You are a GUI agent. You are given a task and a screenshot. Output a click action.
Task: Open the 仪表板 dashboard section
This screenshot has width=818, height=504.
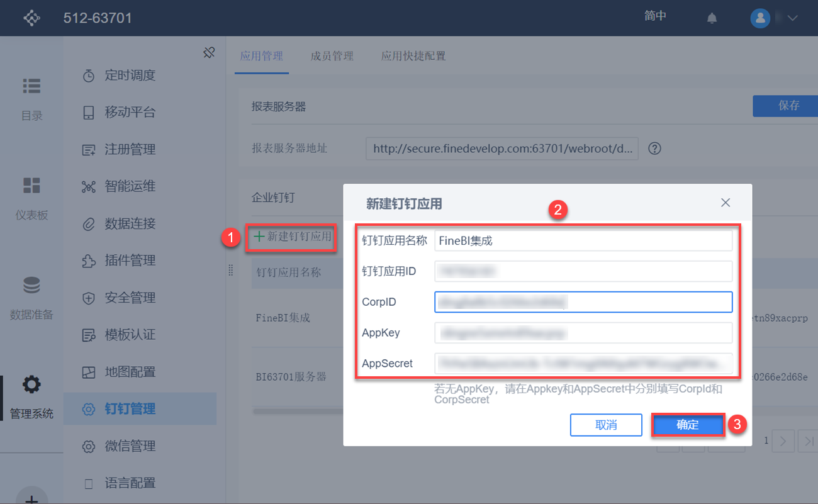click(x=31, y=199)
